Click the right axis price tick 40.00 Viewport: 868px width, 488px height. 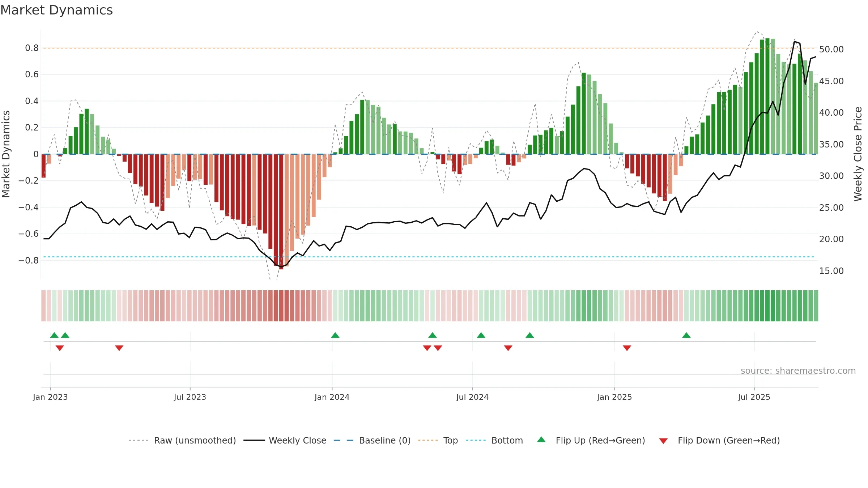[831, 112]
